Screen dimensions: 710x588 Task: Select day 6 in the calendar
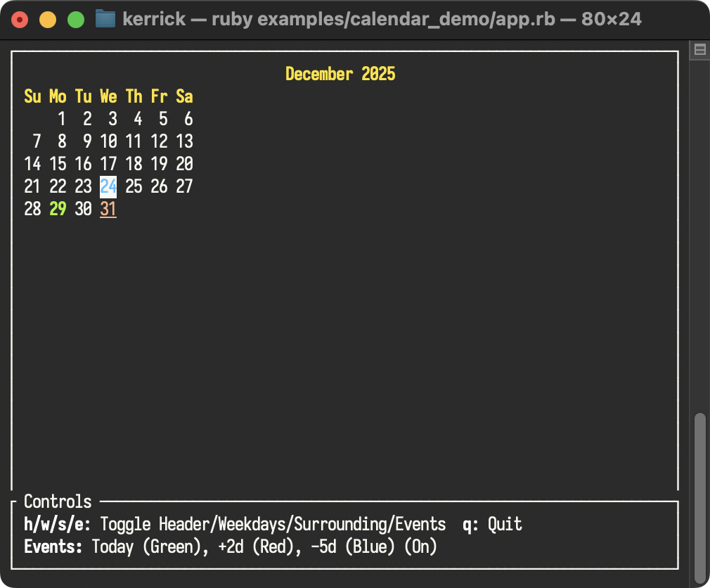[189, 119]
